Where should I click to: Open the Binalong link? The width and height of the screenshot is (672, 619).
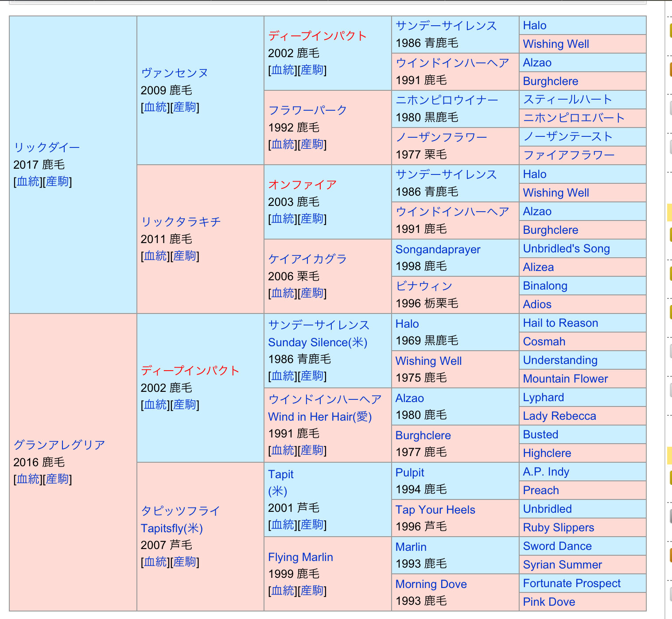tap(545, 286)
